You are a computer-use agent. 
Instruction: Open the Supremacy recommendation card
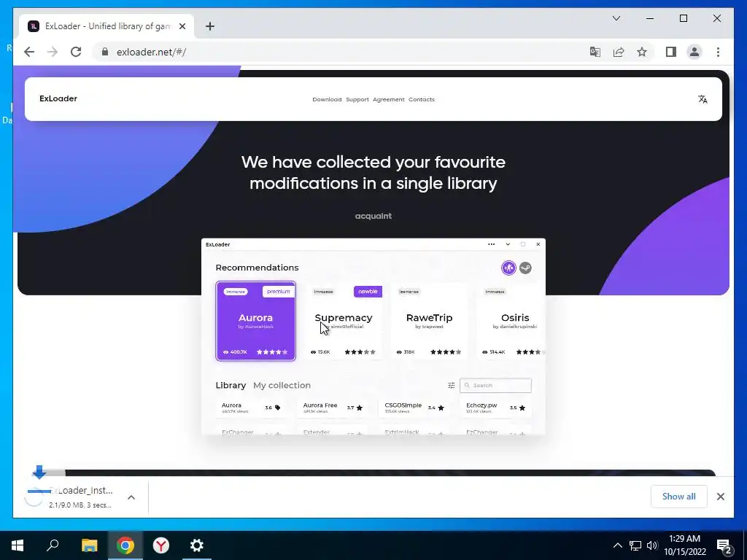click(344, 321)
